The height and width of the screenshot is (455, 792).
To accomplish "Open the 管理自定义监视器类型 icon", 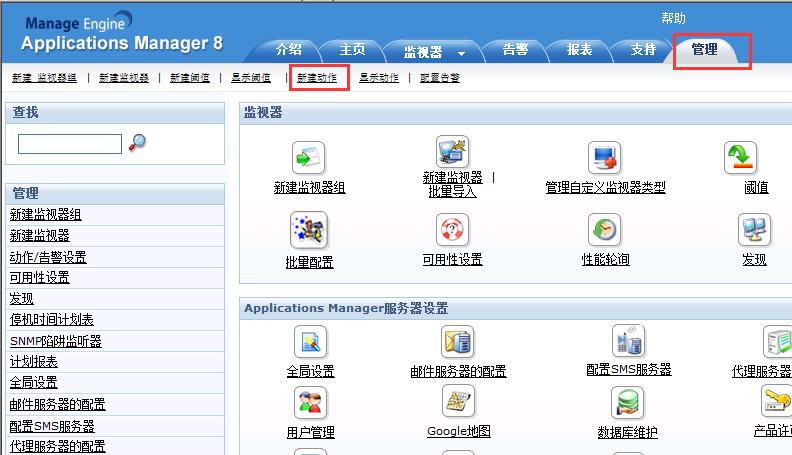I will point(604,157).
